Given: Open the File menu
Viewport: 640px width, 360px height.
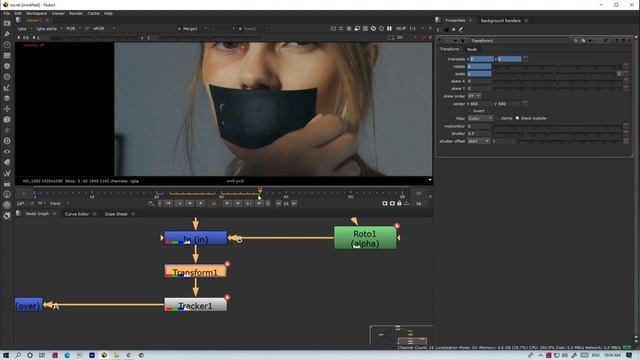Looking at the screenshot, I should 7,13.
